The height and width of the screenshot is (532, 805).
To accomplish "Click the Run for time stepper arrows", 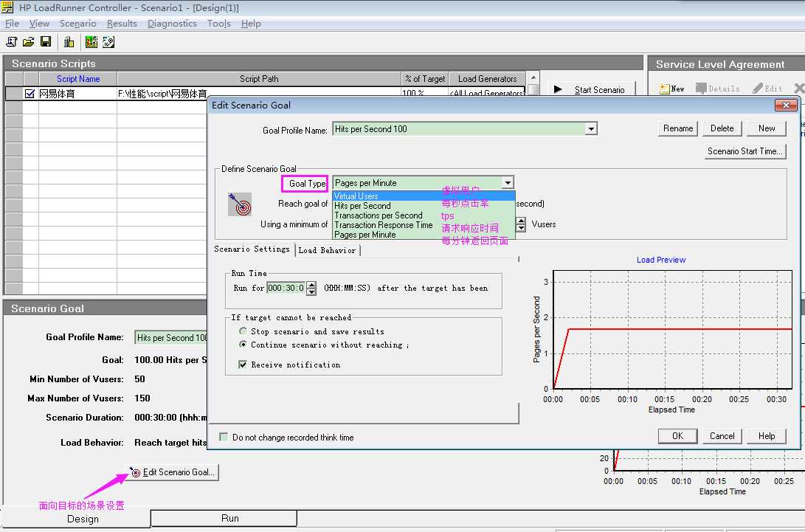I will (x=311, y=289).
